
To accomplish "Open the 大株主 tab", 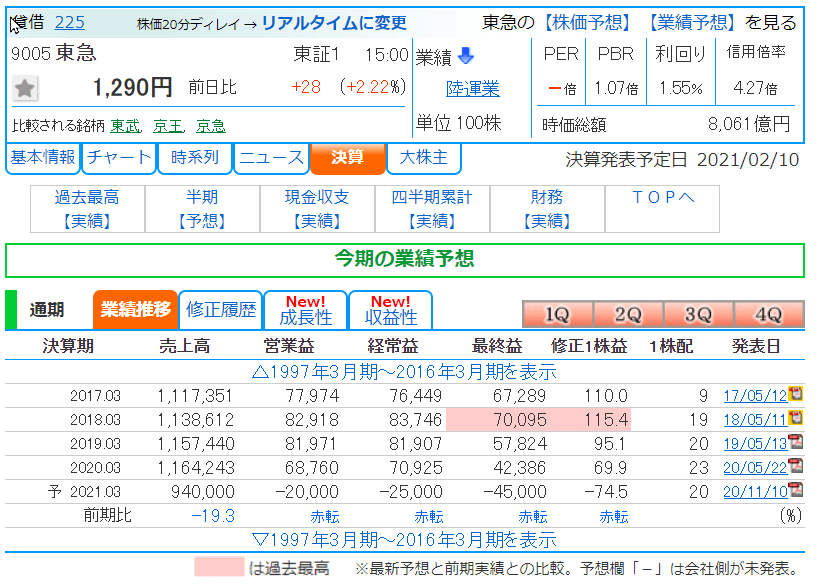I will [424, 158].
